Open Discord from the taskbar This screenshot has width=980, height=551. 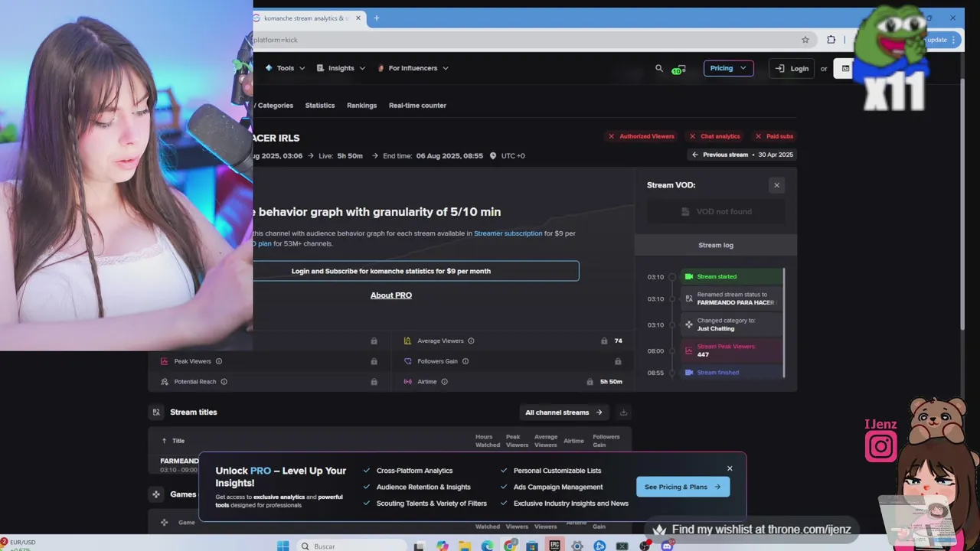pyautogui.click(x=667, y=546)
